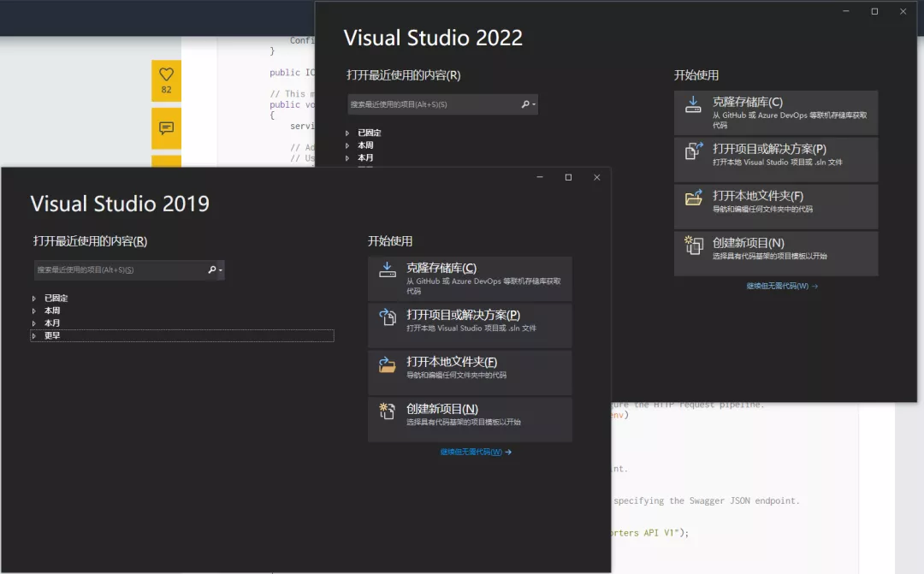Viewport: 924px width, 574px height.
Task: Click the open project icon in Visual Studio 2022
Action: tap(694, 151)
